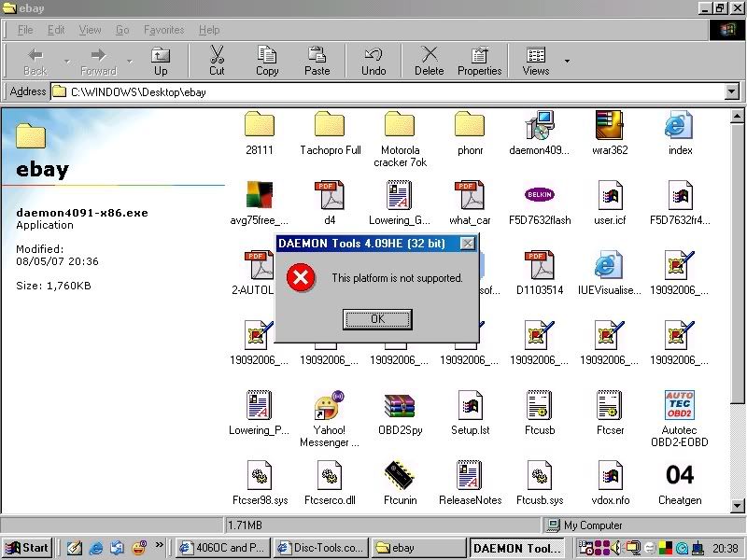This screenshot has width=747, height=560.
Task: Open the Edit menu
Action: pos(56,30)
